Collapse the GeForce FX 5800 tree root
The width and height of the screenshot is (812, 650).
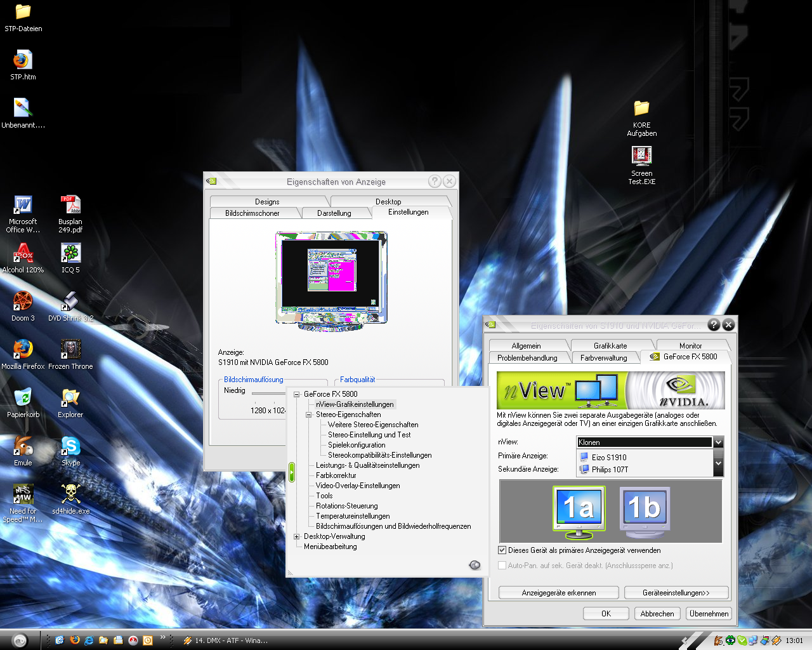pyautogui.click(x=296, y=394)
